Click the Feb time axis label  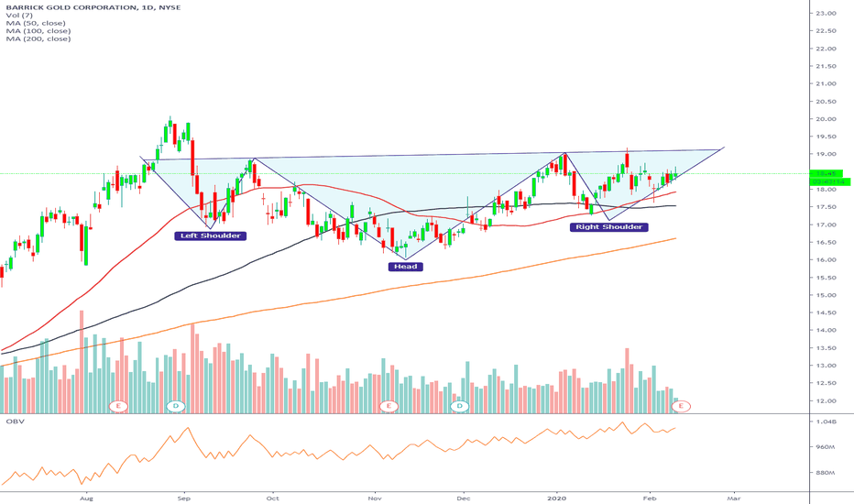pos(648,498)
